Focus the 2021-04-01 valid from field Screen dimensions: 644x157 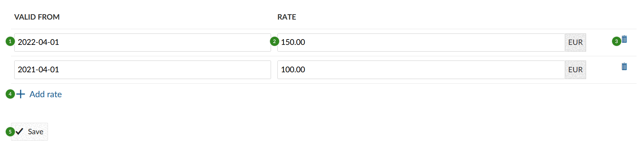pos(142,70)
